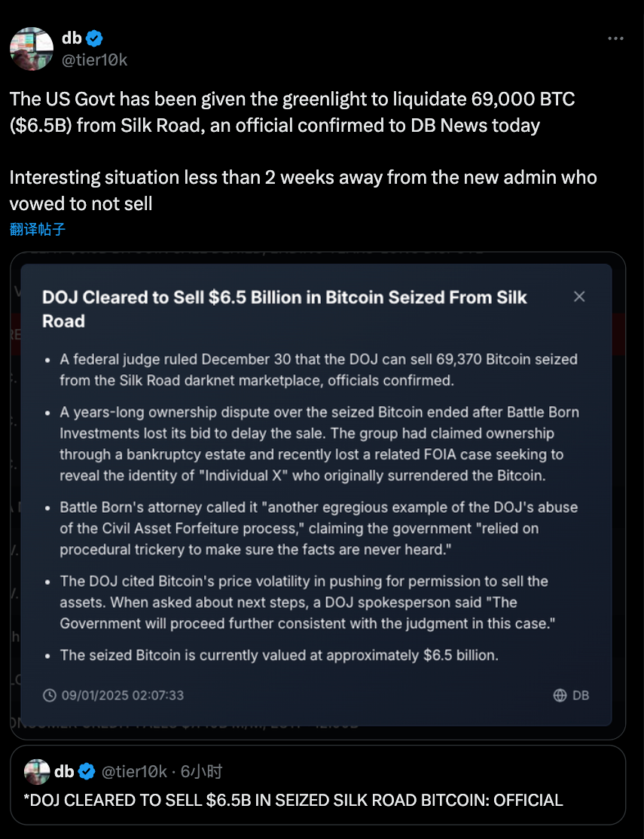Viewport: 644px width, 839px height.
Task: Open the @tier10k handle under db name
Action: [95, 60]
